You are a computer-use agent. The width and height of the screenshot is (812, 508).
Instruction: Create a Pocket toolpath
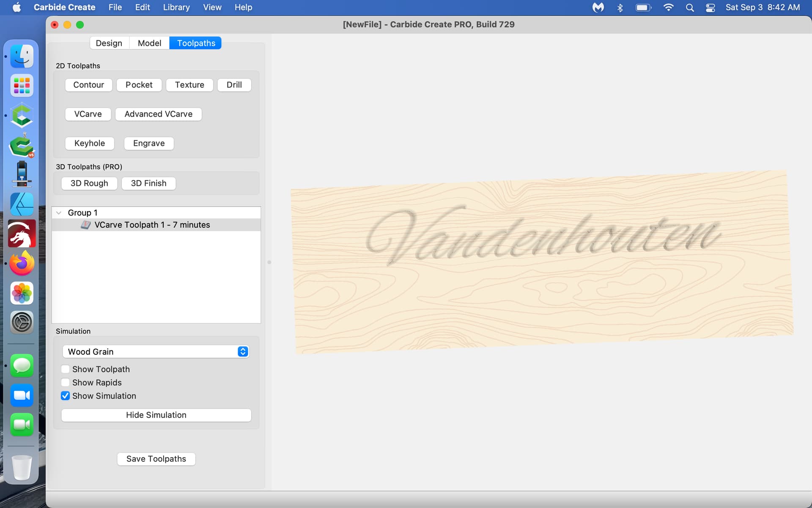tap(139, 85)
